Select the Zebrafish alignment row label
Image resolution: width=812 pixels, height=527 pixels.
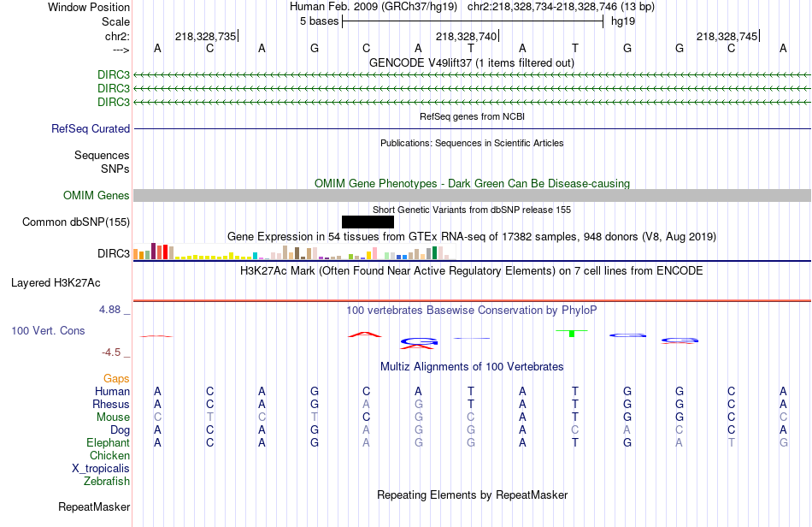107,482
